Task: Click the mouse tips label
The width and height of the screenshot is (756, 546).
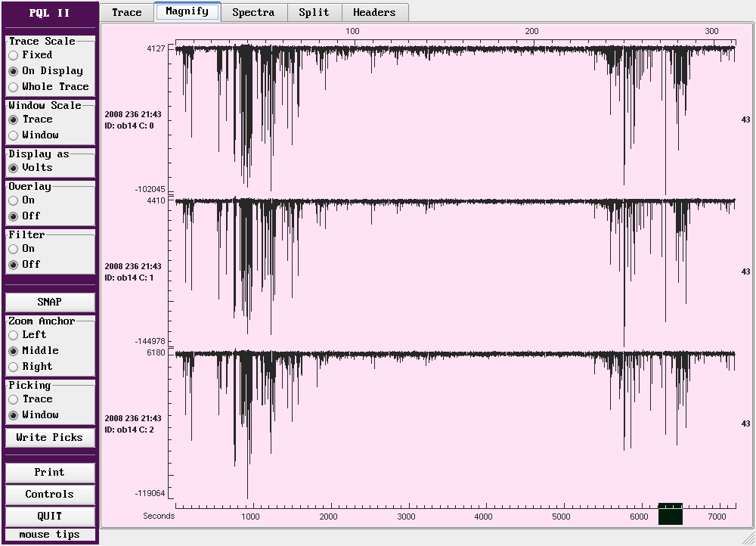Action: click(x=50, y=535)
